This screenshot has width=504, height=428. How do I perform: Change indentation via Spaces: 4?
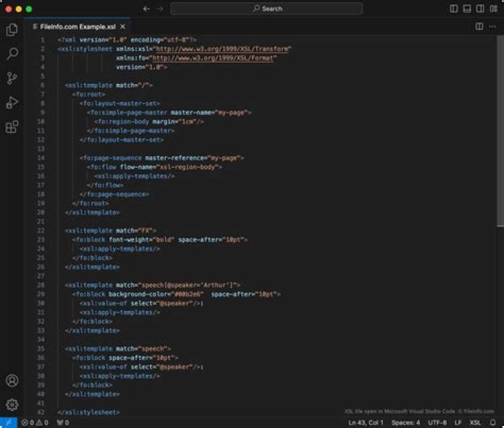click(x=405, y=422)
